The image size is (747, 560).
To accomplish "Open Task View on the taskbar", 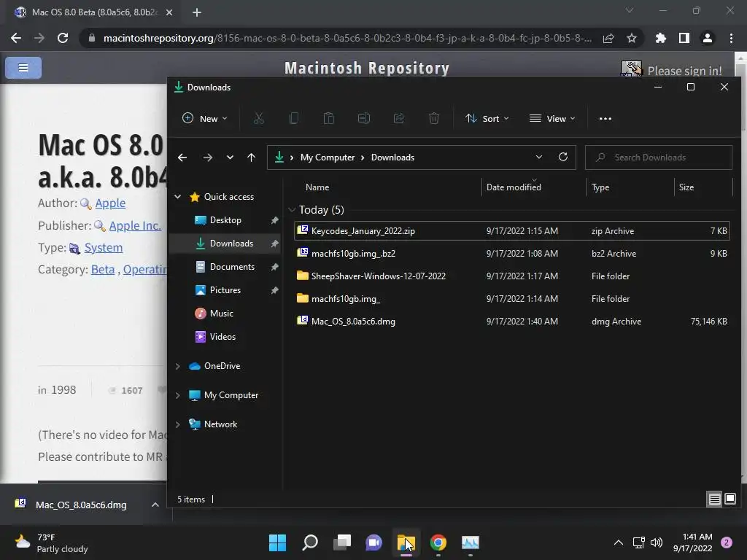I will pyautogui.click(x=342, y=542).
